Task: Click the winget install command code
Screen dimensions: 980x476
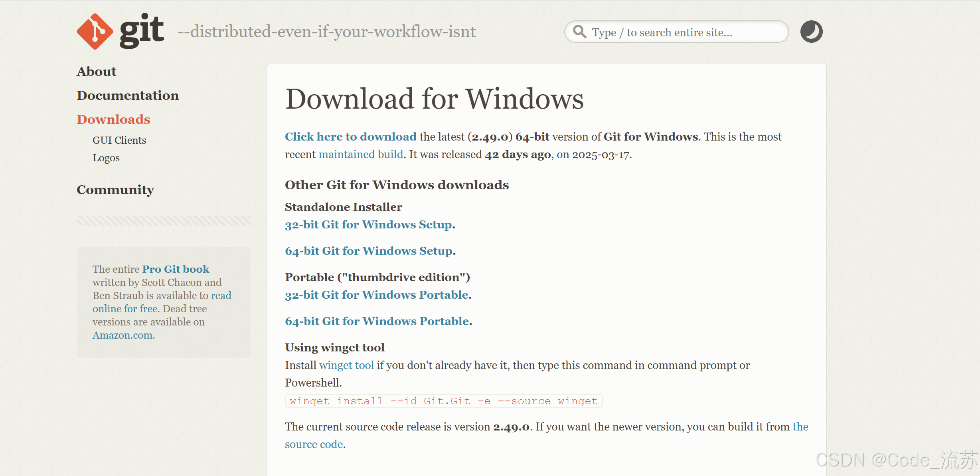Action: tap(443, 401)
